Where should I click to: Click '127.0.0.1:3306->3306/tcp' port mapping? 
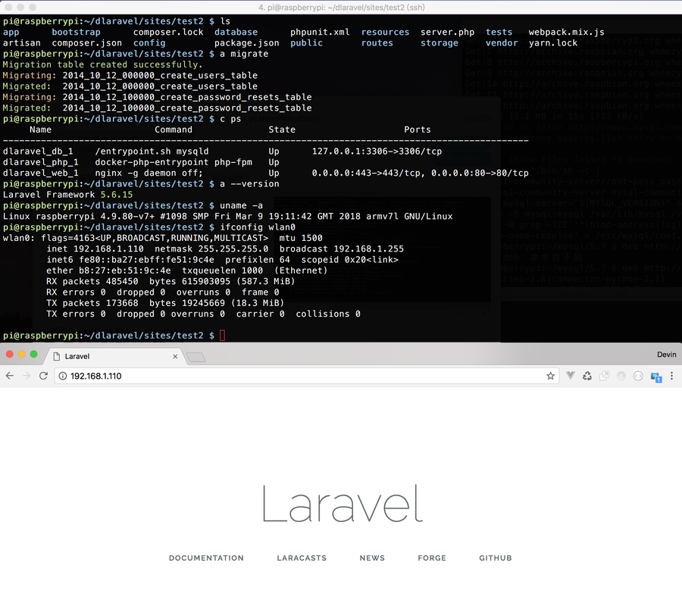377,152
